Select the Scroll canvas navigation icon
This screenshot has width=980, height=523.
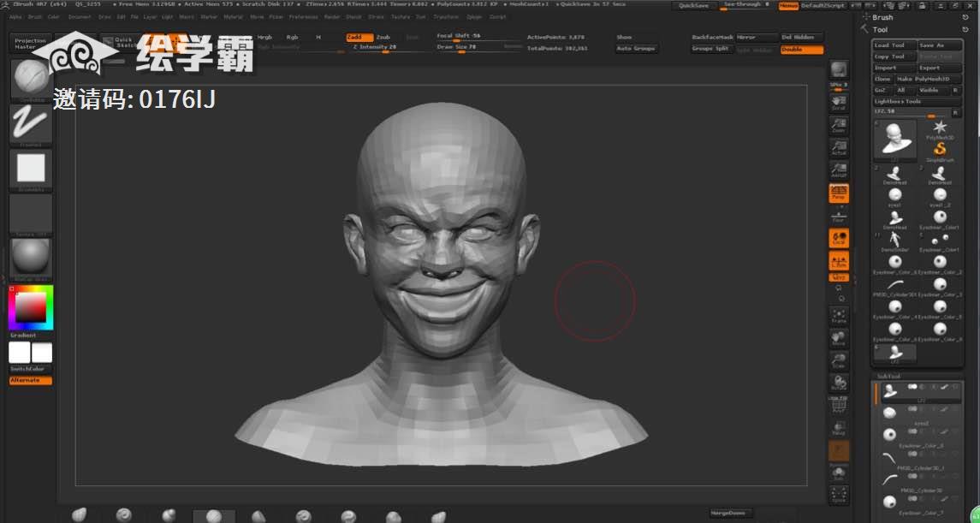(838, 103)
